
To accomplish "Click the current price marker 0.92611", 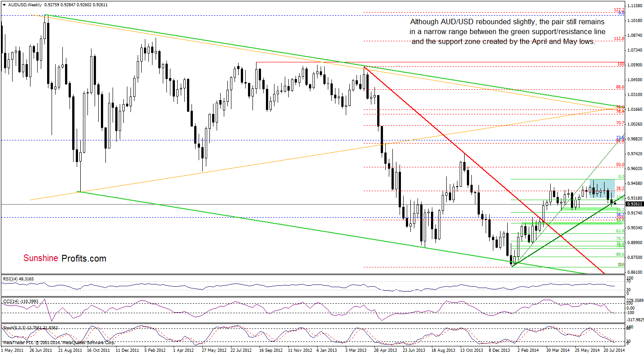I will 635,204.
